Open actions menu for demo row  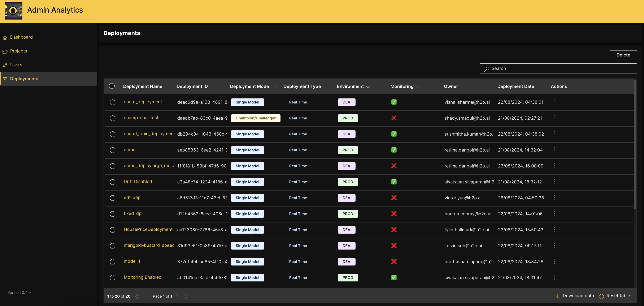(x=554, y=150)
